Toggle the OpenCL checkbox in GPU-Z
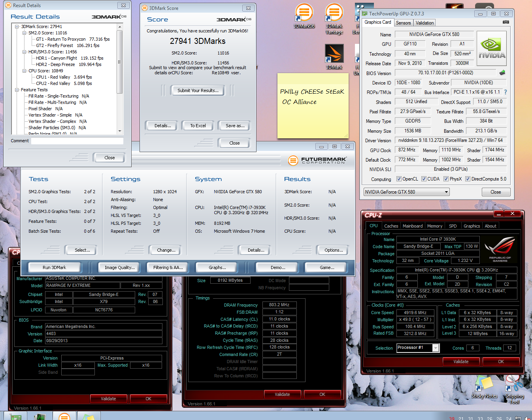 [x=399, y=179]
